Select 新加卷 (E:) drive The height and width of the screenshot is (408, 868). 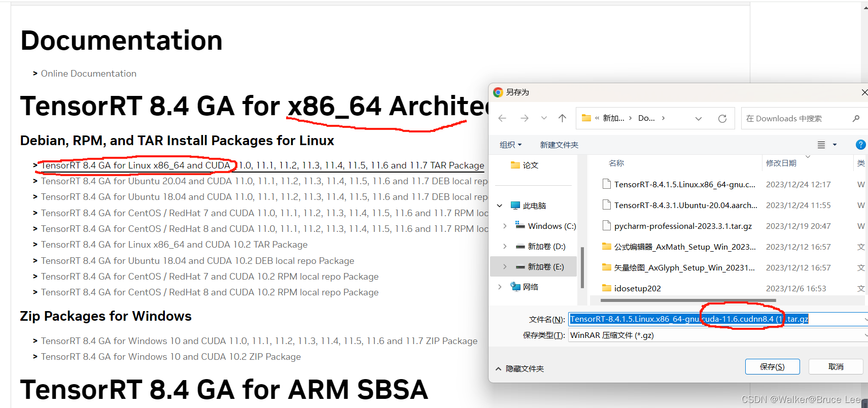[546, 266]
